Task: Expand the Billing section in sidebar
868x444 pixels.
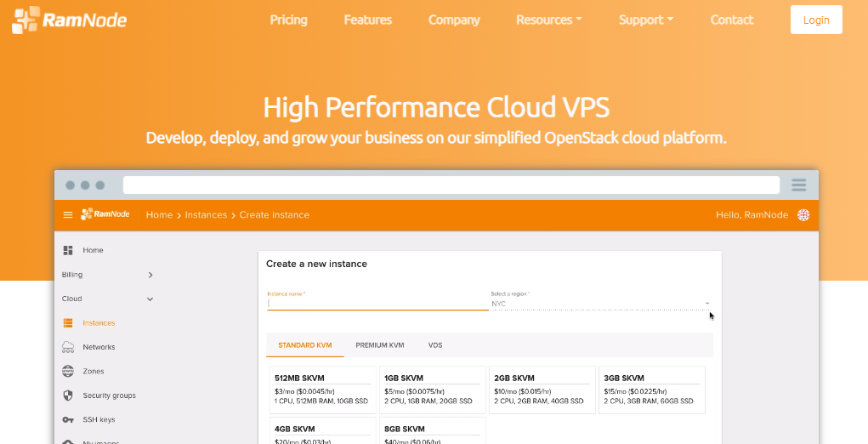Action: pyautogui.click(x=107, y=275)
